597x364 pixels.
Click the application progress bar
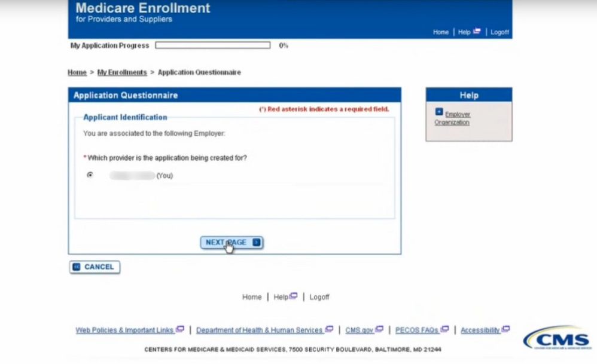[x=213, y=45]
